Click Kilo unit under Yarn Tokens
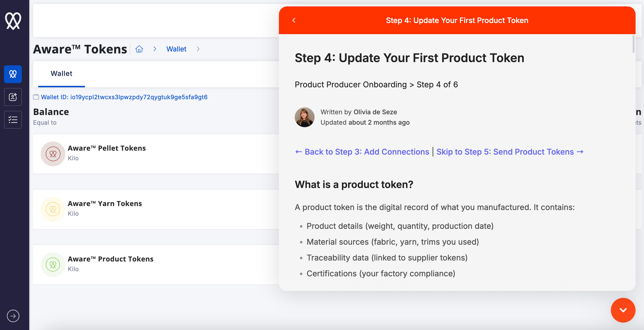Image resolution: width=644 pixels, height=330 pixels. click(x=73, y=214)
